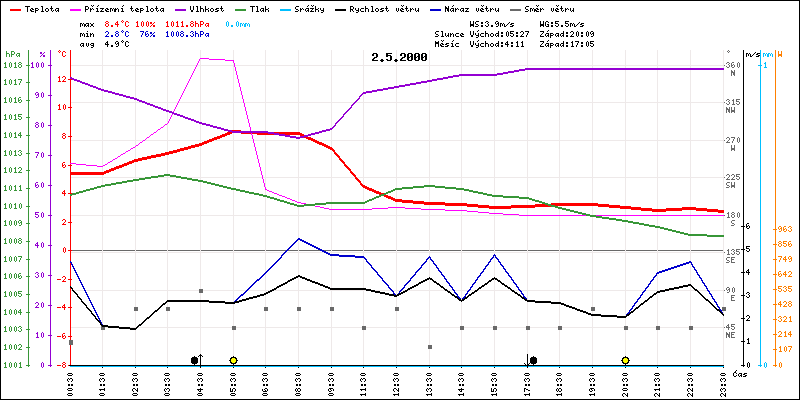The height and width of the screenshot is (400, 800).
Task: Click the moonset icon with down arrow
Action: coord(532,359)
